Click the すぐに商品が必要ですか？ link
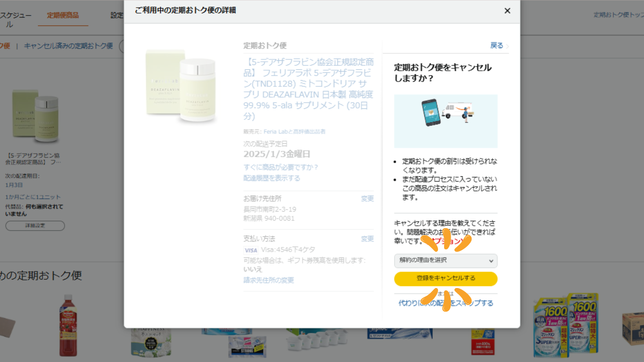The width and height of the screenshot is (644, 362). pos(281,167)
